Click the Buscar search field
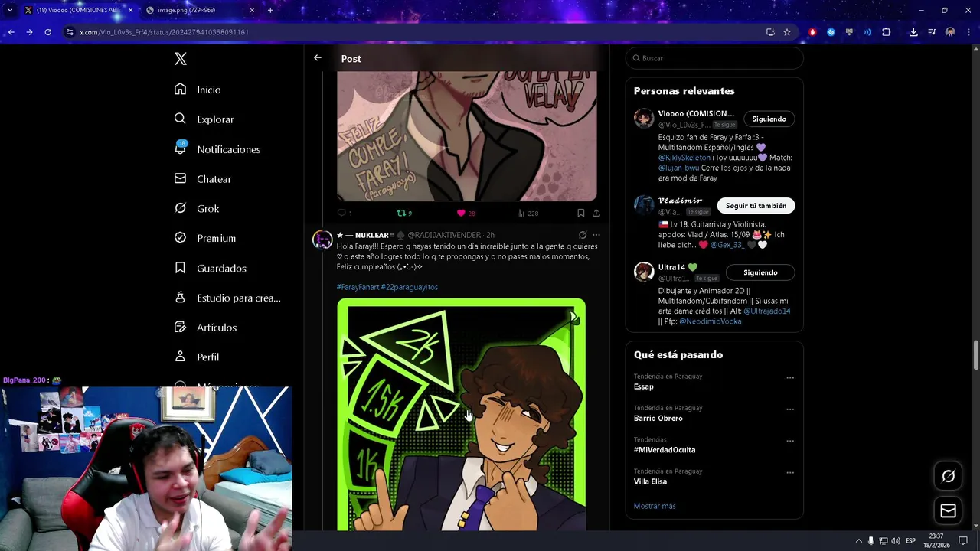 coord(714,58)
